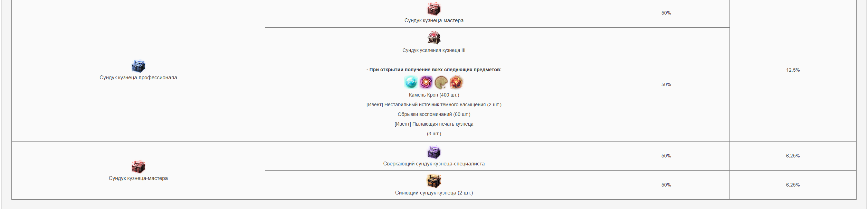Viewport: 868px width, 209px height.
Task: Click the Сверкающий сундук кузнеца-специалиста label
Action: (434, 164)
